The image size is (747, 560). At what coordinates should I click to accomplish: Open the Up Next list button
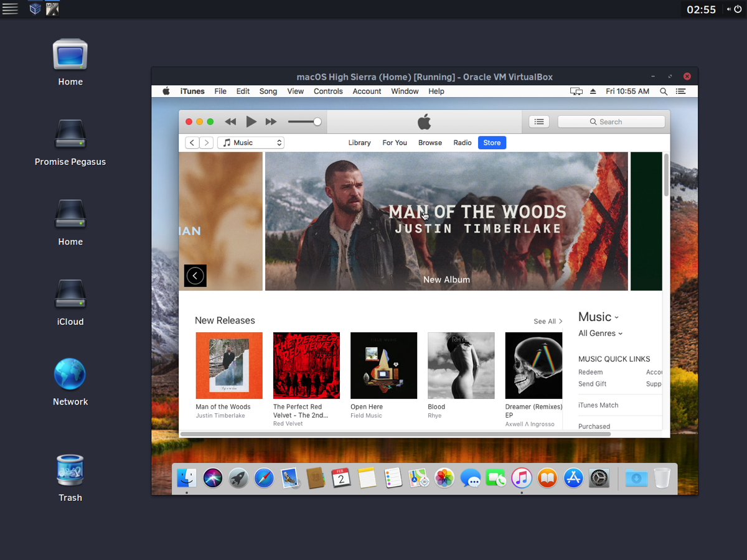click(x=539, y=122)
